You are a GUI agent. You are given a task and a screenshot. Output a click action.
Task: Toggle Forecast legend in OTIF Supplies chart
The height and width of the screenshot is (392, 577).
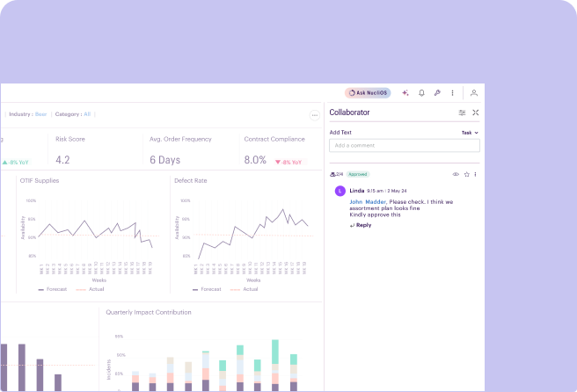tap(53, 289)
